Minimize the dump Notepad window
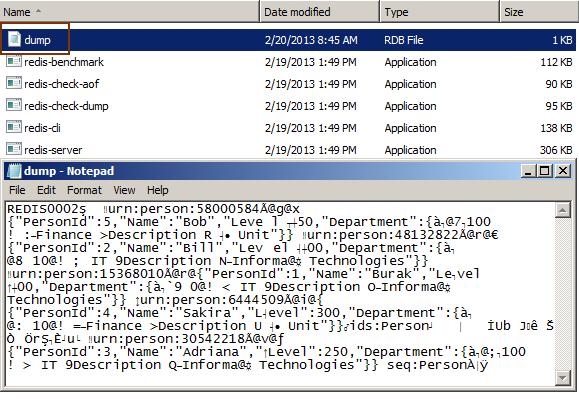The height and width of the screenshot is (399, 579). 528,171
